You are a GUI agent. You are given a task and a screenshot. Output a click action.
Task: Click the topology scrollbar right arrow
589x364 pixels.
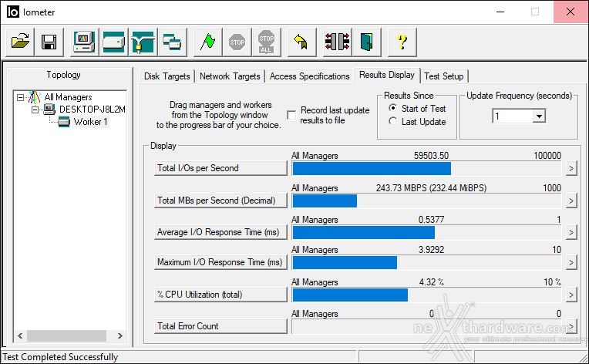(120, 335)
